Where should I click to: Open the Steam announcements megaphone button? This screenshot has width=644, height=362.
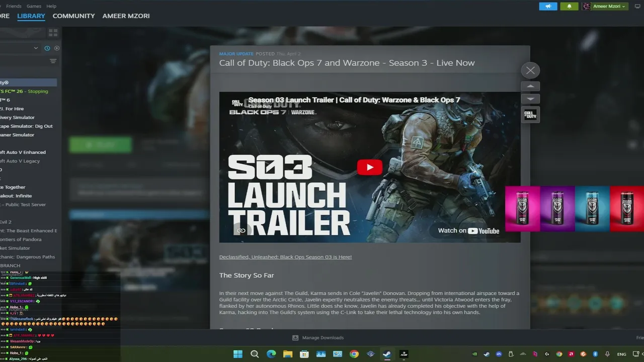[x=548, y=6]
